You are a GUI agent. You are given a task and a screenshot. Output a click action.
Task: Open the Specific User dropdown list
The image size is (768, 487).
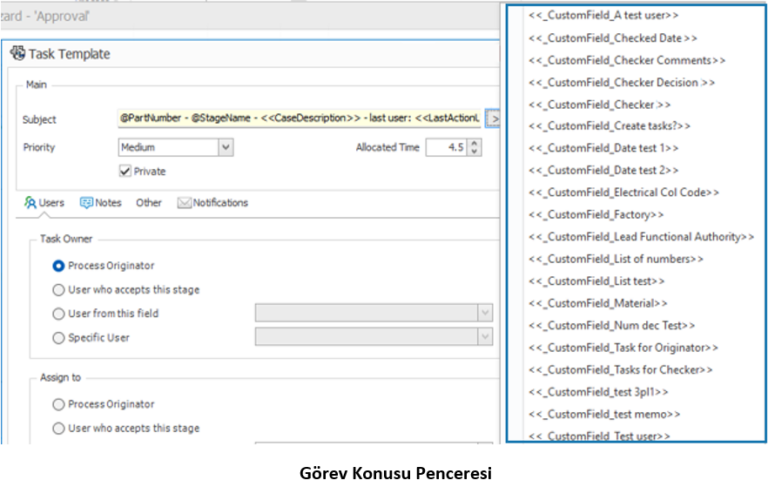[485, 338]
